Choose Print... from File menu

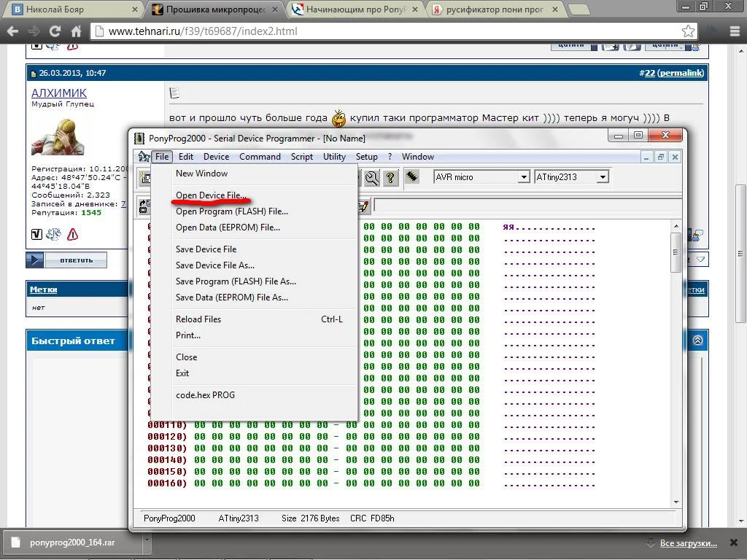(x=255, y=335)
